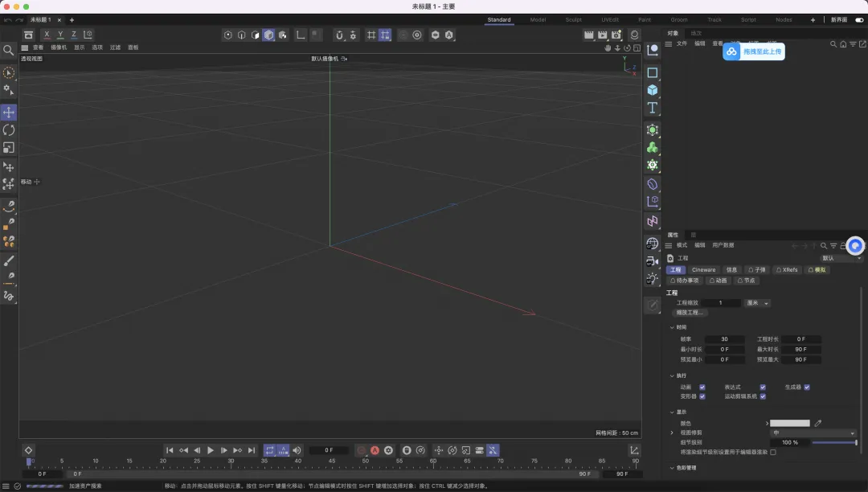
Task: Open the 信息 tab in attributes
Action: (x=732, y=270)
